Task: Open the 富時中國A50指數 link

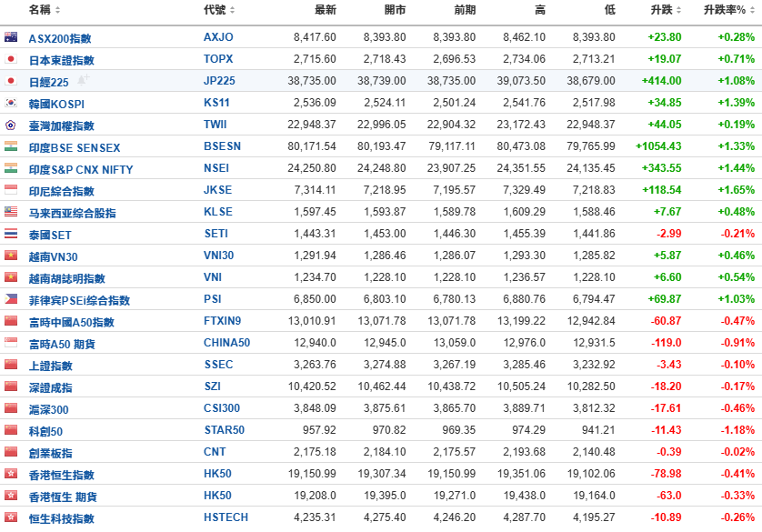Action: (72, 322)
